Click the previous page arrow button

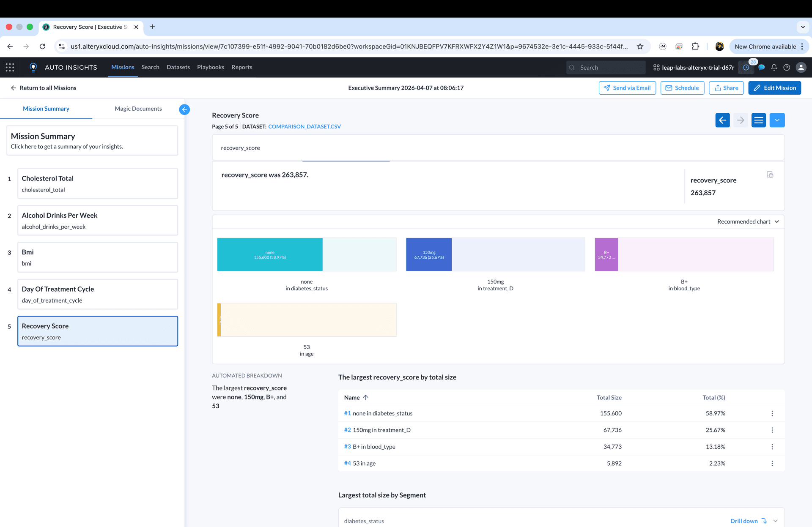pyautogui.click(x=722, y=120)
